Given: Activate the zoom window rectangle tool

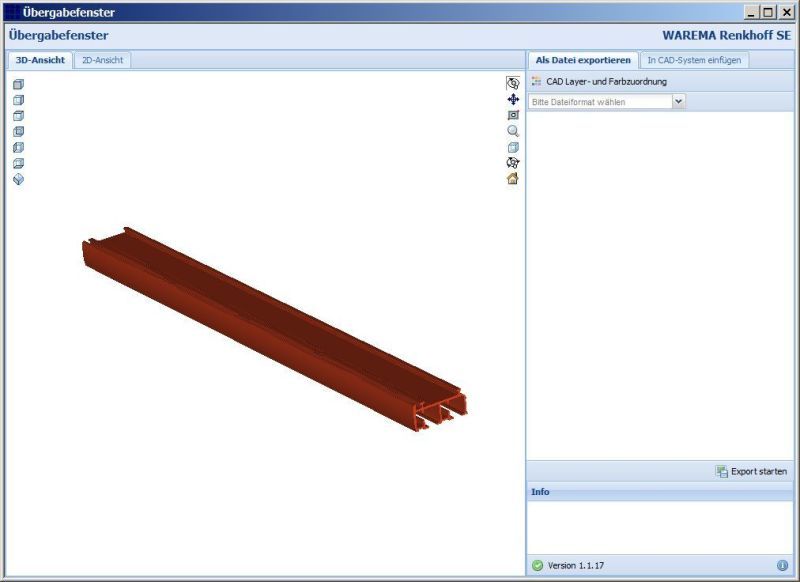Looking at the screenshot, I should click(513, 115).
